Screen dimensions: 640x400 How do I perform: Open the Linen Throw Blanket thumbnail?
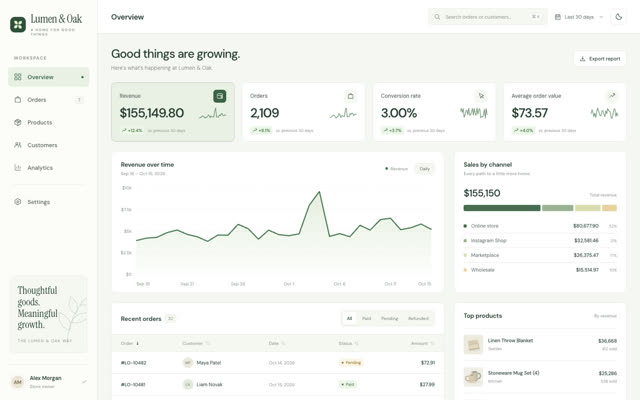473,344
